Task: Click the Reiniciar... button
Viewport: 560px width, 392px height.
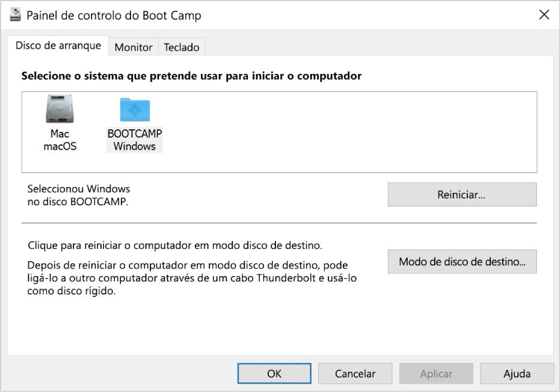Action: click(x=462, y=195)
